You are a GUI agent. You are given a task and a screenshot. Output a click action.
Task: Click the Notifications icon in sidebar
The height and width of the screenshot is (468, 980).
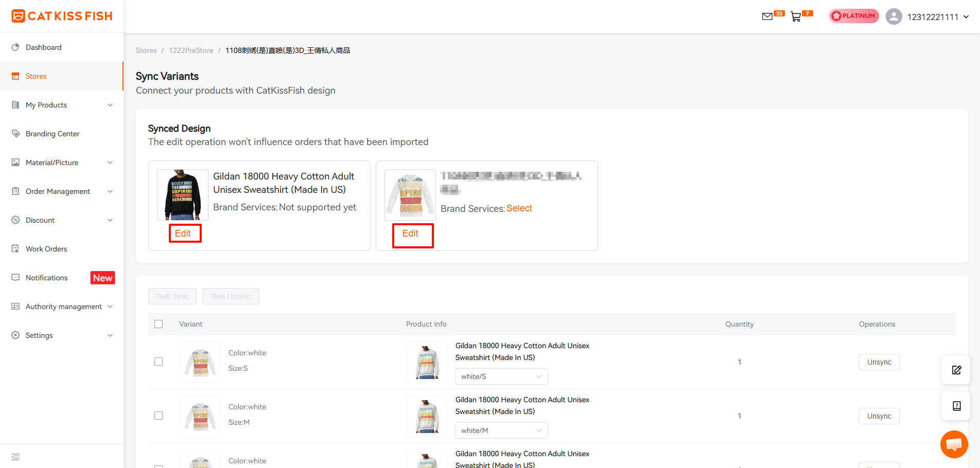click(15, 278)
